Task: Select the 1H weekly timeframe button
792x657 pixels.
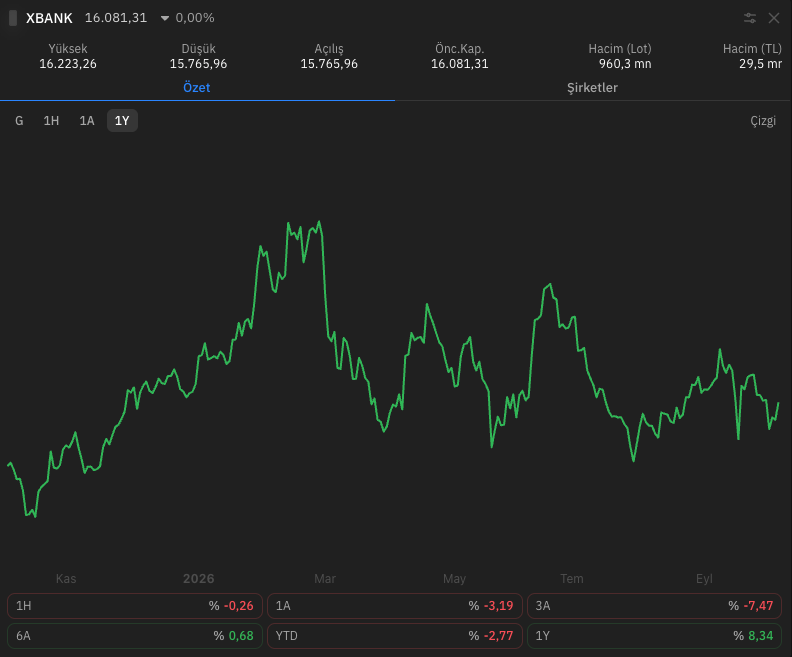Action: pyautogui.click(x=51, y=121)
